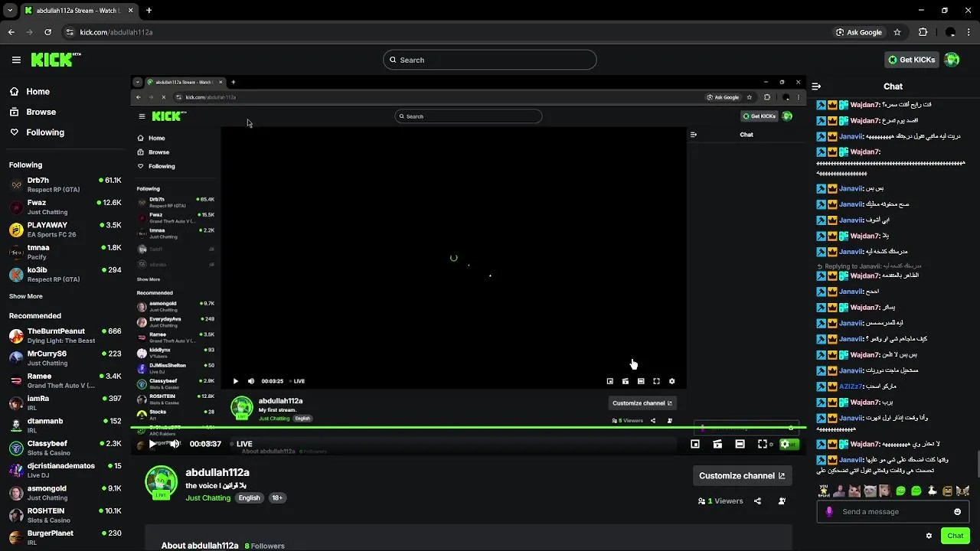The width and height of the screenshot is (980, 551).
Task: Open tmnaa channel in sidebar
Action: pyautogui.click(x=65, y=252)
